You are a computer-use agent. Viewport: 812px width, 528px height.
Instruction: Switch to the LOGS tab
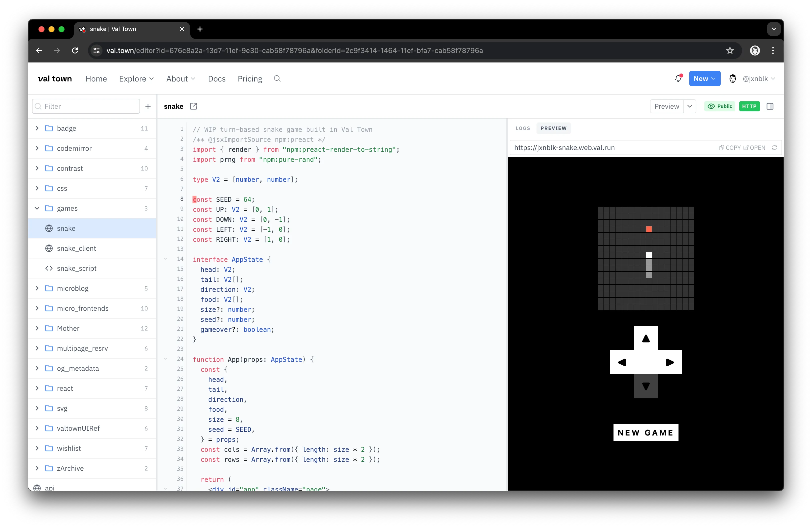[523, 128]
